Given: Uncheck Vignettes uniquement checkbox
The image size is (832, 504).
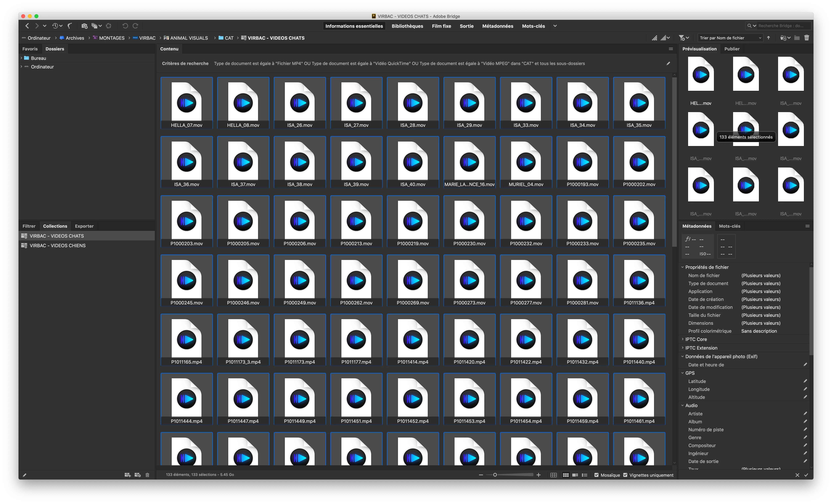Looking at the screenshot, I should (625, 475).
